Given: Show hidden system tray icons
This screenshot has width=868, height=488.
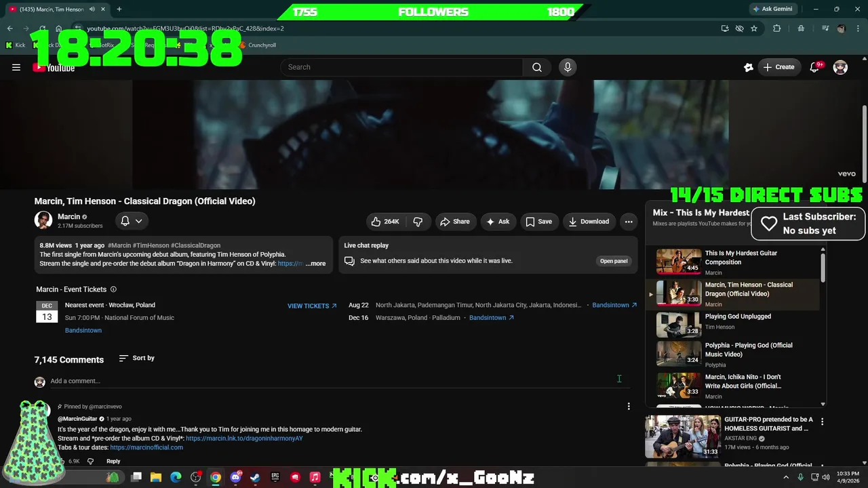Looking at the screenshot, I should coord(786,477).
